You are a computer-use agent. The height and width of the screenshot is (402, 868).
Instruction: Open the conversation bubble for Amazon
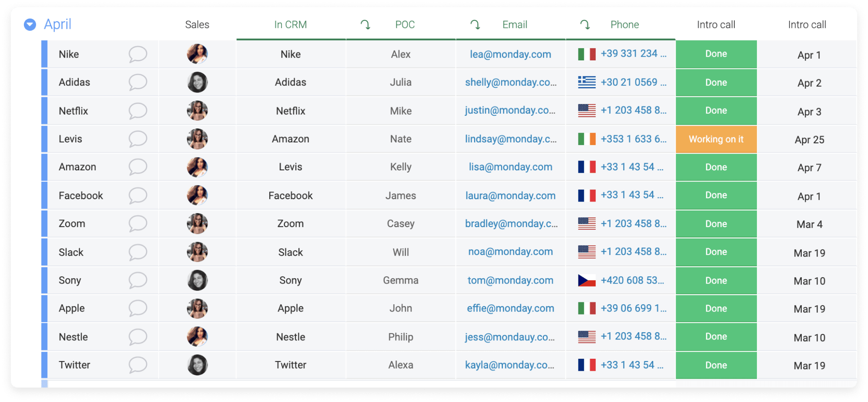(x=138, y=167)
